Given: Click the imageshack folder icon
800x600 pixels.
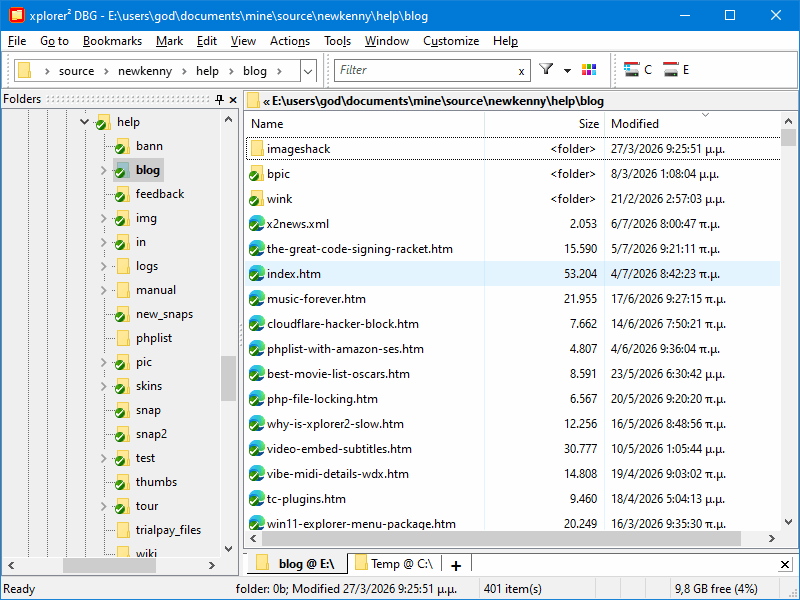Looking at the screenshot, I should [257, 148].
